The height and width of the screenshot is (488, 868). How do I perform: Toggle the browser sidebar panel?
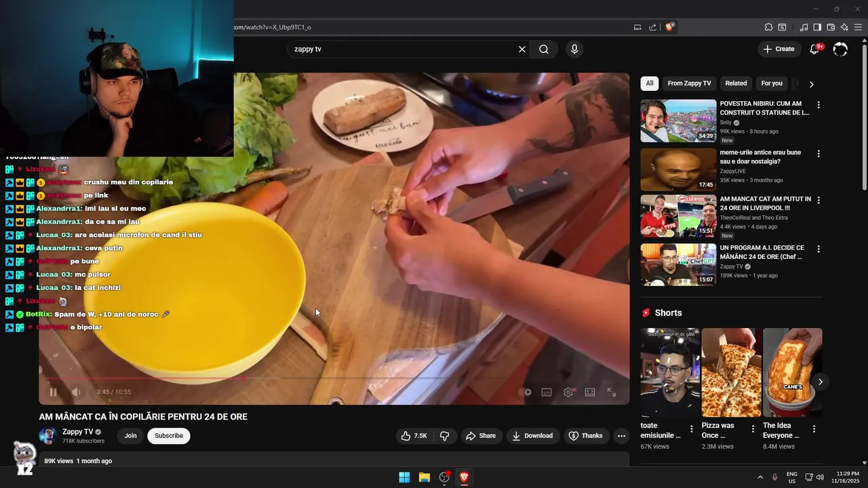coord(817,27)
